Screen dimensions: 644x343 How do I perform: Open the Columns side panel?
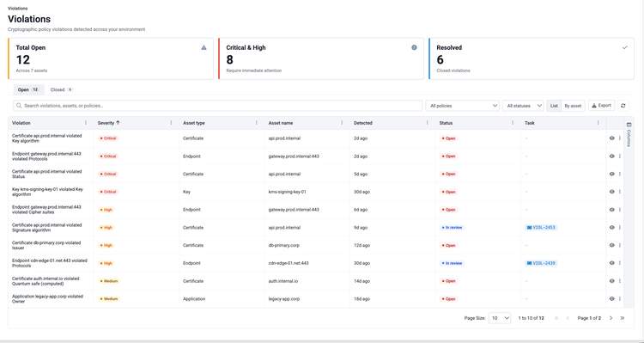[x=629, y=134]
